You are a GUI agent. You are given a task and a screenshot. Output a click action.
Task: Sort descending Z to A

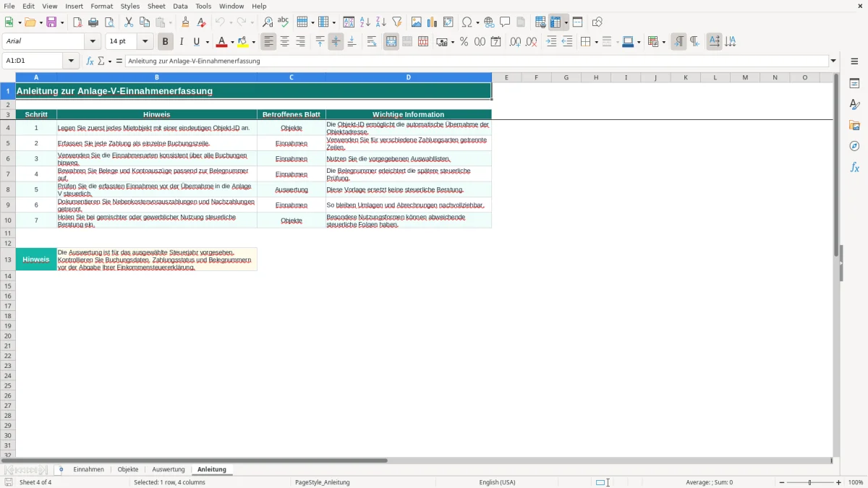380,22
